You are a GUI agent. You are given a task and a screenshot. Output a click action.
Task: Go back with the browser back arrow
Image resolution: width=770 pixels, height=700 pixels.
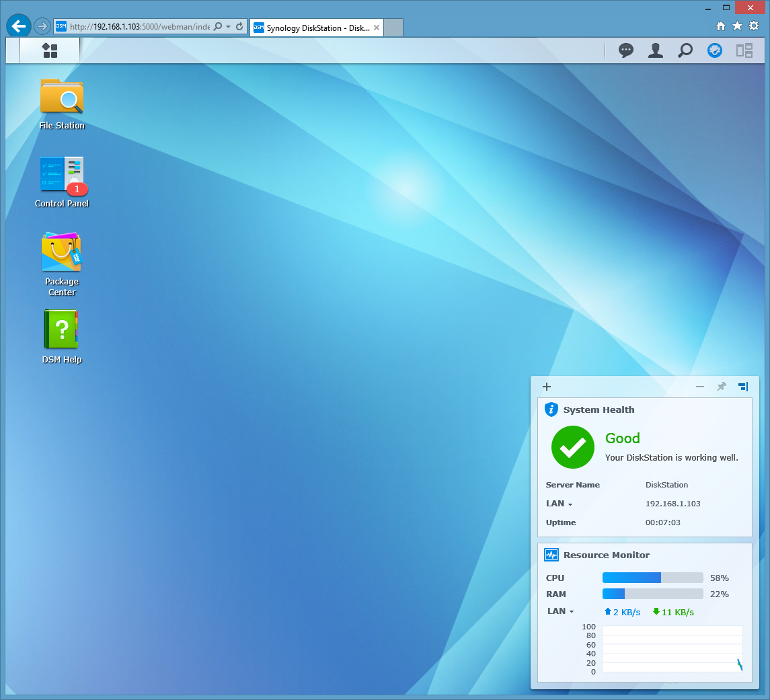tap(19, 26)
